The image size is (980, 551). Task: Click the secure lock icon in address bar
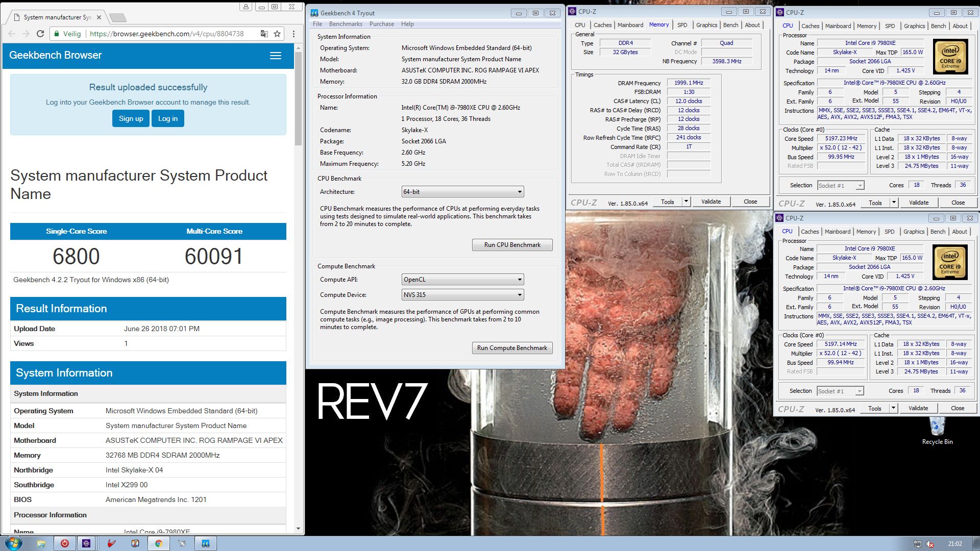click(57, 34)
